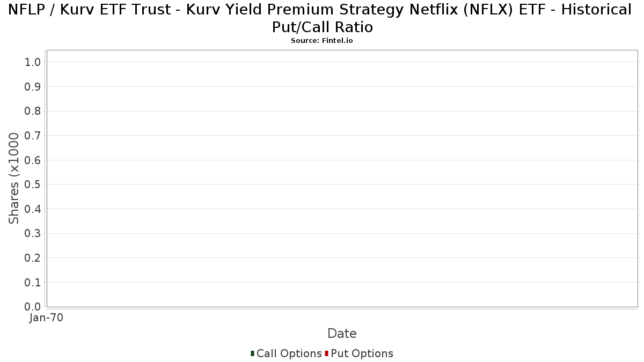Click the 0.1 y-axis tick label

tap(33, 282)
